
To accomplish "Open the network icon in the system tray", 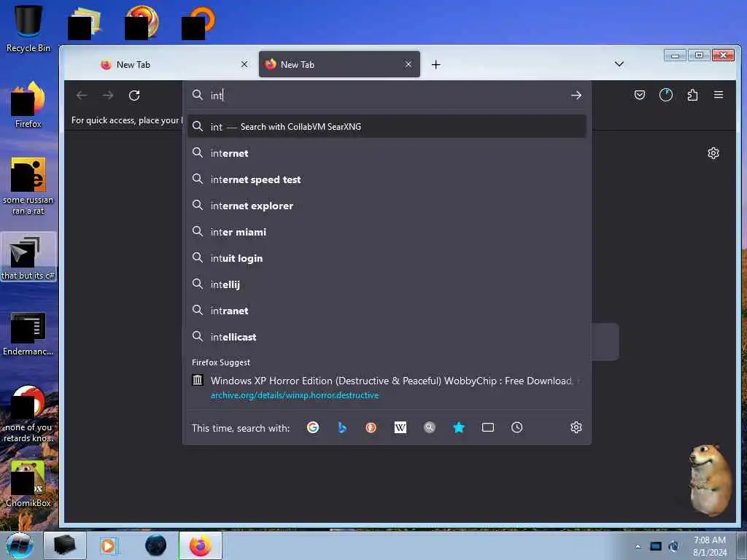I will coord(656,546).
